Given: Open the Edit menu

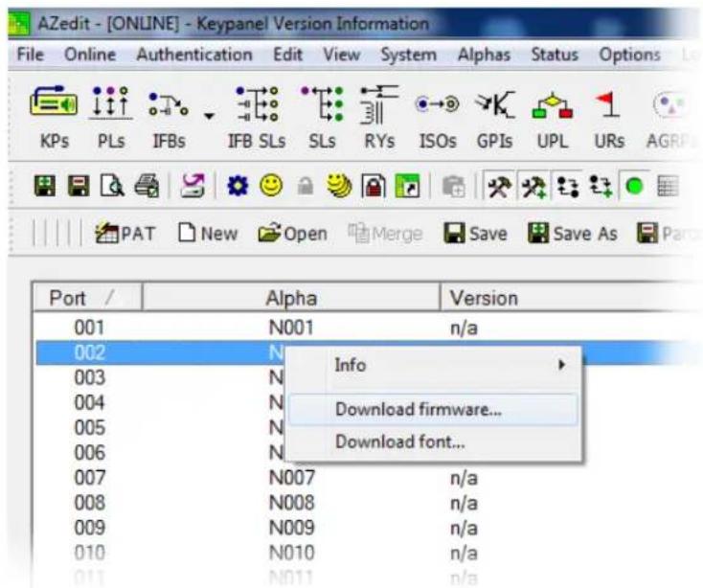Looking at the screenshot, I should pos(288,55).
